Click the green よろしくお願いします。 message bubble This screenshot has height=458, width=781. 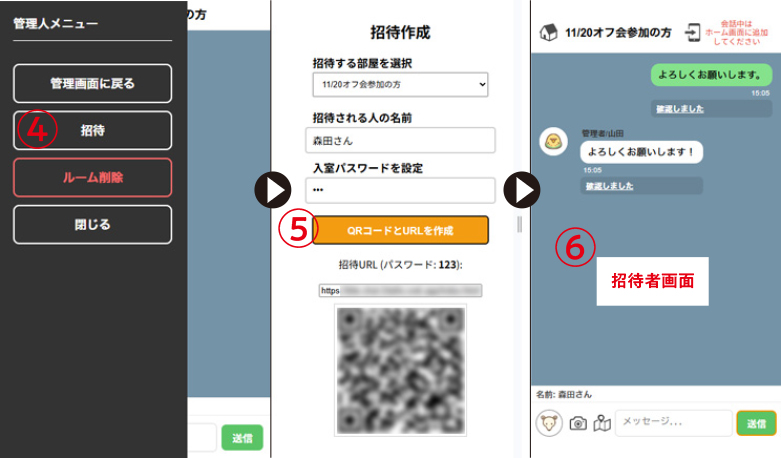click(x=711, y=75)
